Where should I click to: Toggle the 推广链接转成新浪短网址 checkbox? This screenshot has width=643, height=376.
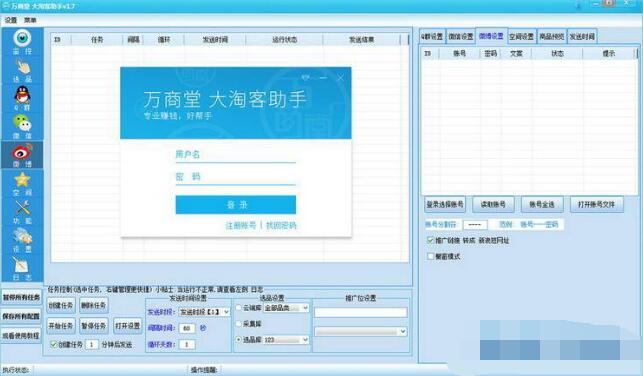coord(430,240)
